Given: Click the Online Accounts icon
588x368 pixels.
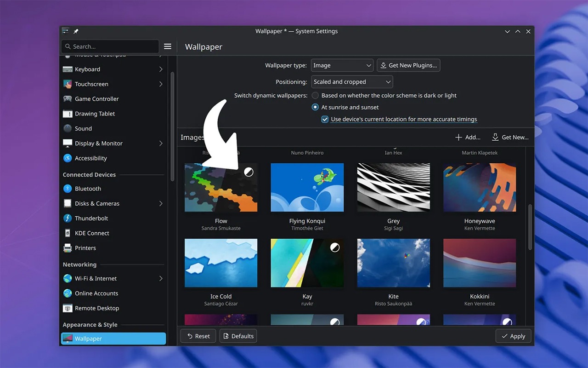Looking at the screenshot, I should pos(68,293).
